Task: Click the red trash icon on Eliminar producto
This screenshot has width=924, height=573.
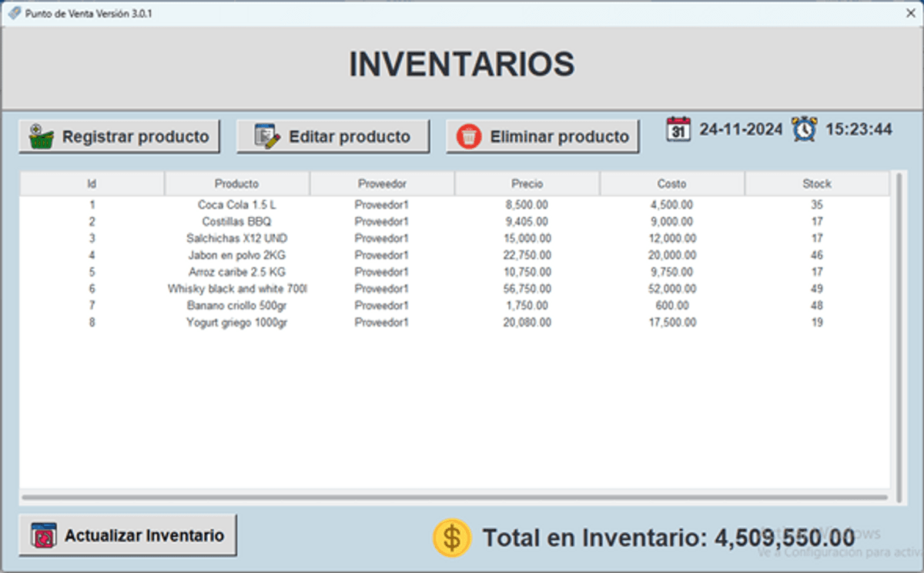Action: (x=468, y=137)
